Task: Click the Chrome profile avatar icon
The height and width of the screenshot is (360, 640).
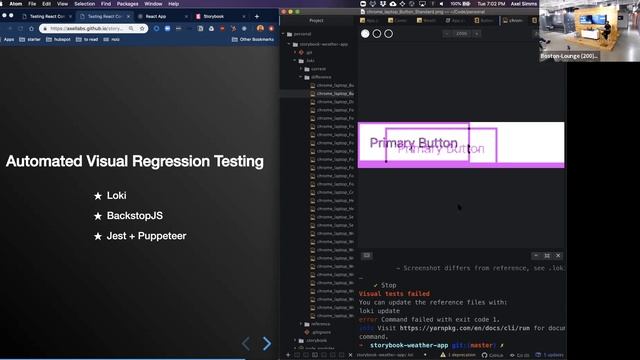Action: (260, 29)
